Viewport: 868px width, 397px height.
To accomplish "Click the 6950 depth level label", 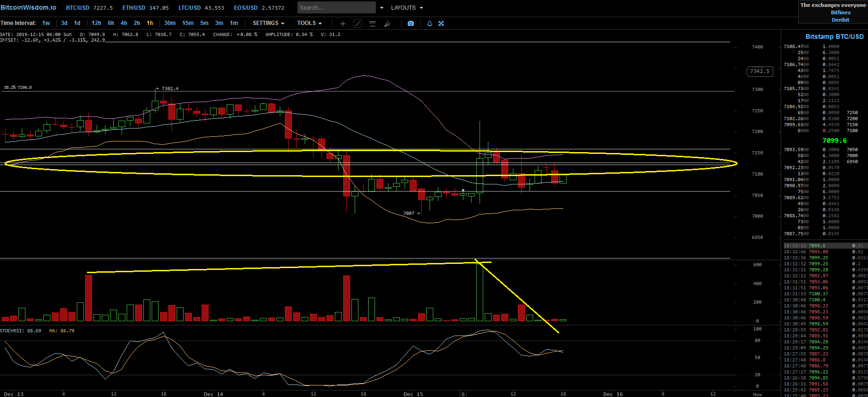I will 852,162.
